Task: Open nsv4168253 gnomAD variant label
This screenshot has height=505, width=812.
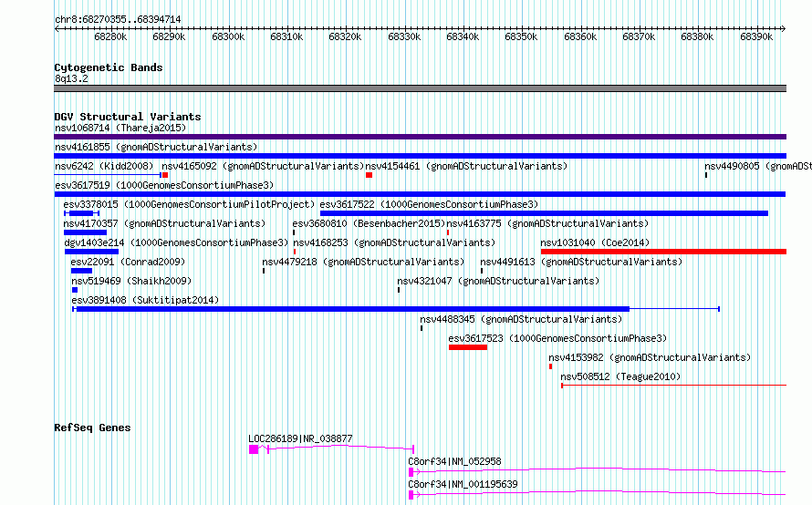Action: point(394,242)
